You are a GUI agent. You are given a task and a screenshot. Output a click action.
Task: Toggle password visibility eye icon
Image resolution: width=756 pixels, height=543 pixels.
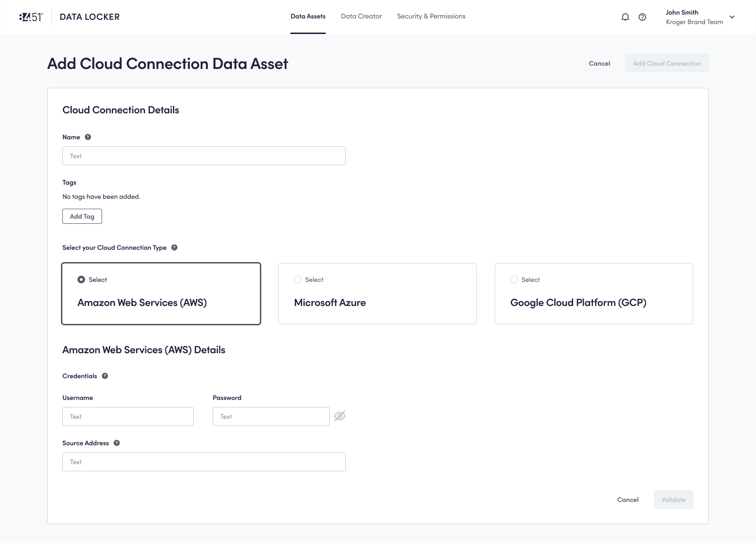[340, 416]
